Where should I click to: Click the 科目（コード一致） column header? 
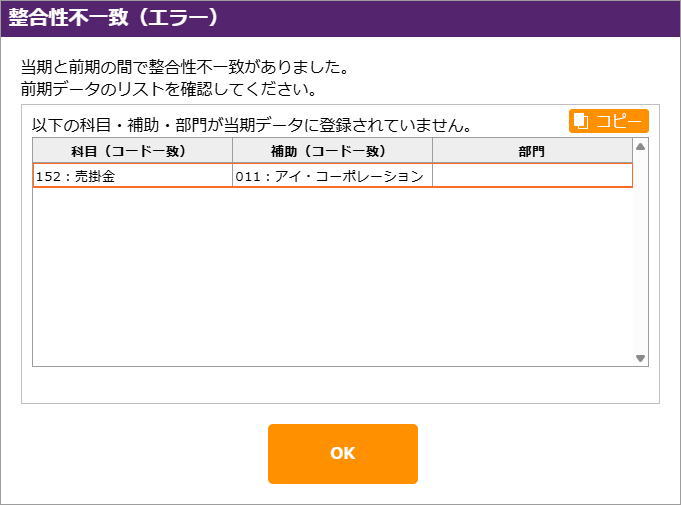coord(133,151)
